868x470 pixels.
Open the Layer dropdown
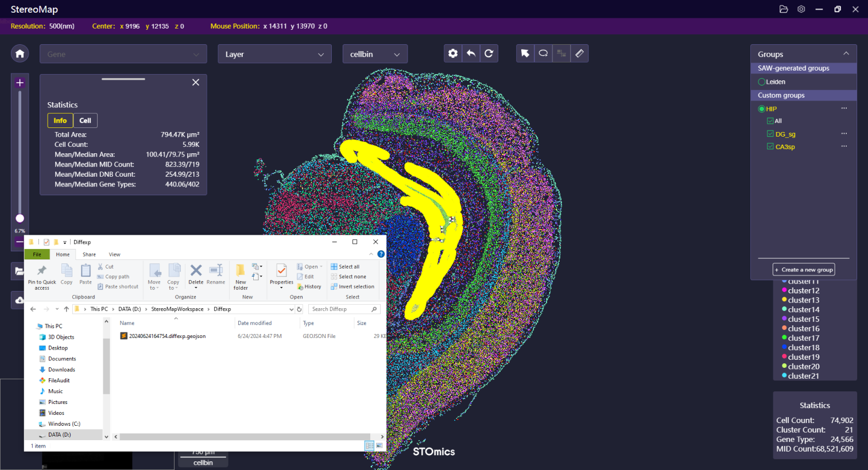click(x=274, y=54)
